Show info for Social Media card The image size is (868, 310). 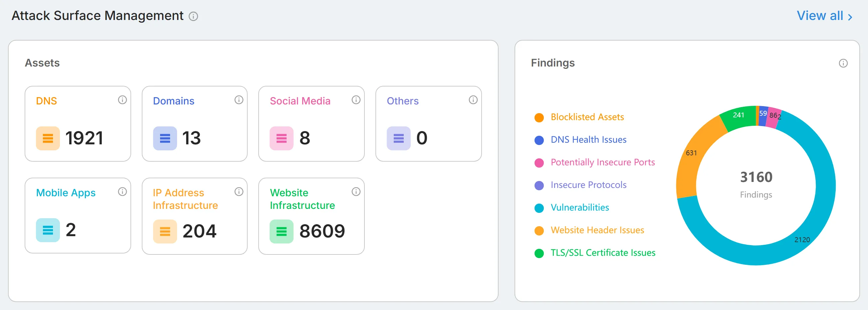[356, 100]
